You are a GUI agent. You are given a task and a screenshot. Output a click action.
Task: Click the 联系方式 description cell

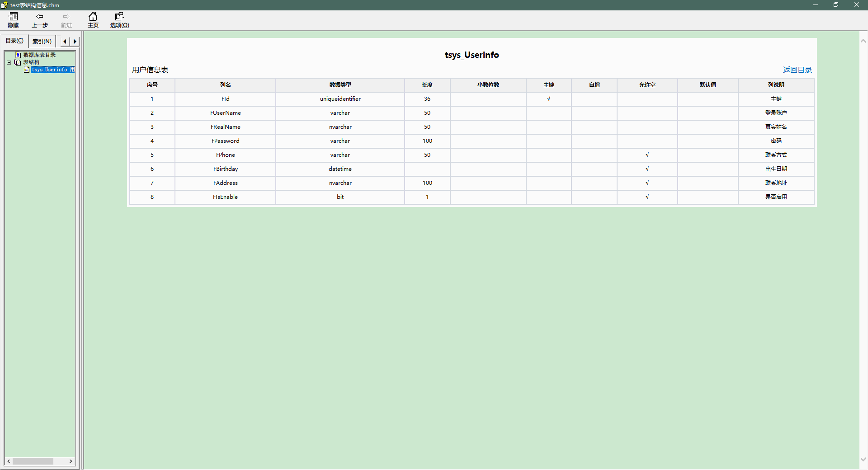(x=776, y=155)
